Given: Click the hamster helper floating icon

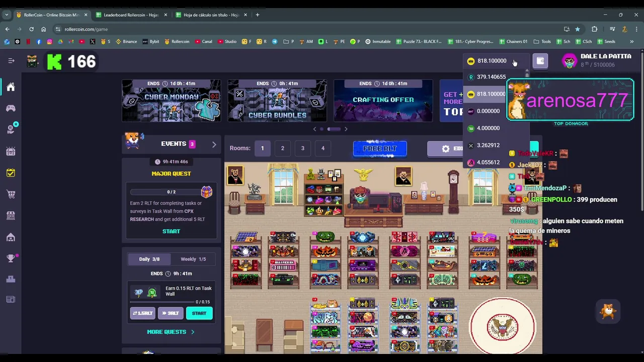Looking at the screenshot, I should (608, 312).
